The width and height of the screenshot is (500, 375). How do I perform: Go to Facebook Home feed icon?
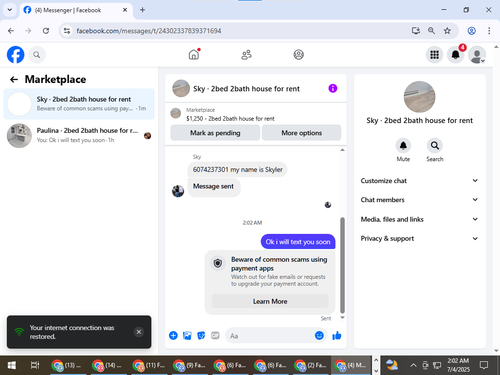(x=194, y=54)
